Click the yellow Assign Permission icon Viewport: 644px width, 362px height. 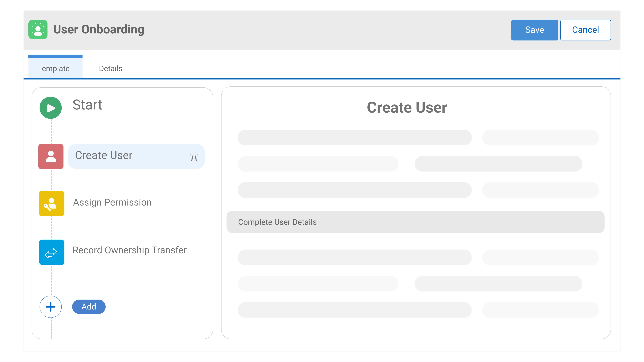coord(51,203)
